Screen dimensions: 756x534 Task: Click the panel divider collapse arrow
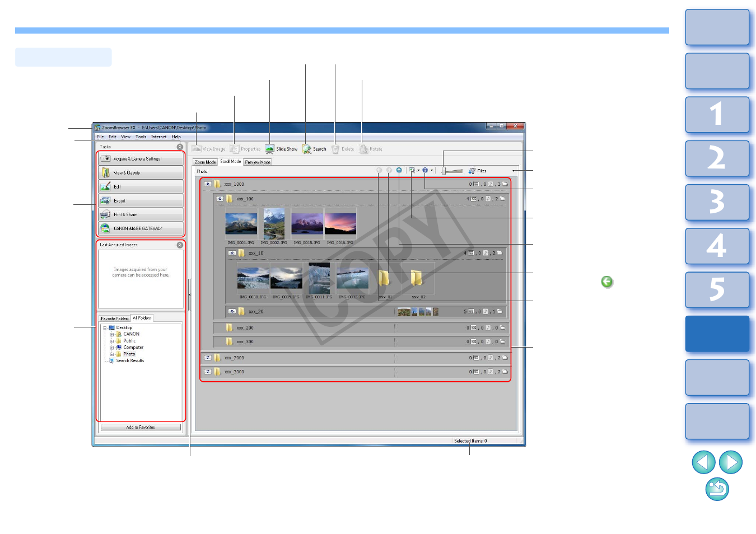pyautogui.click(x=189, y=294)
